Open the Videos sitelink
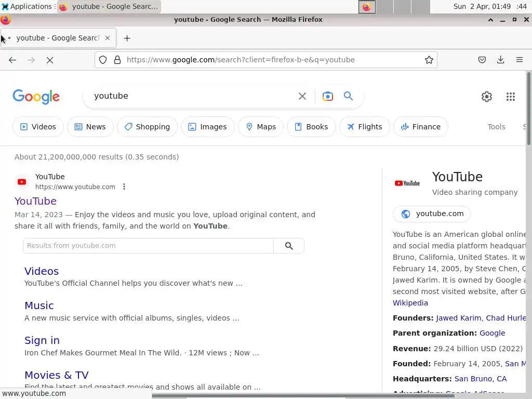The width and height of the screenshot is (532, 399). [42, 271]
